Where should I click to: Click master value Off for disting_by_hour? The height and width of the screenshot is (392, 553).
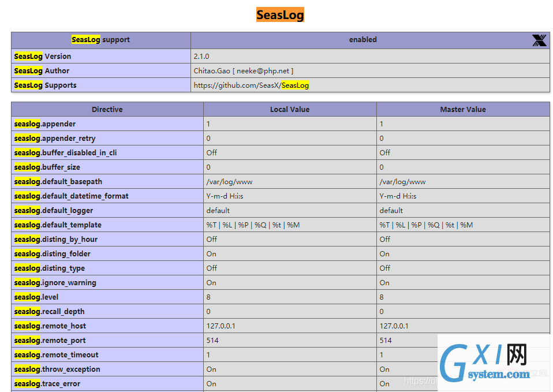click(385, 240)
